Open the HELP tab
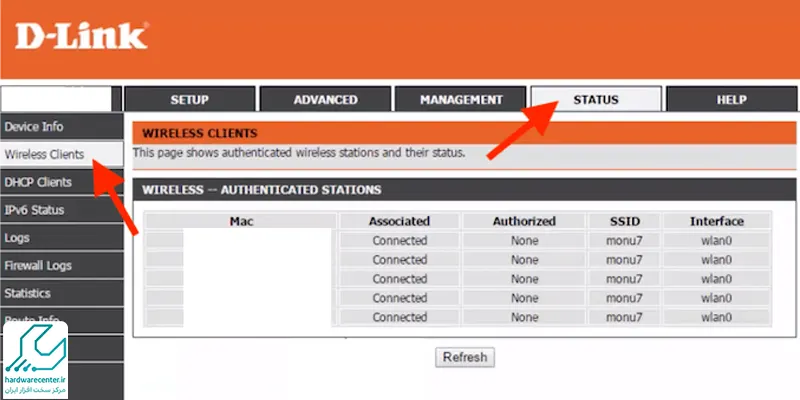This screenshot has width=800, height=400. (x=732, y=99)
